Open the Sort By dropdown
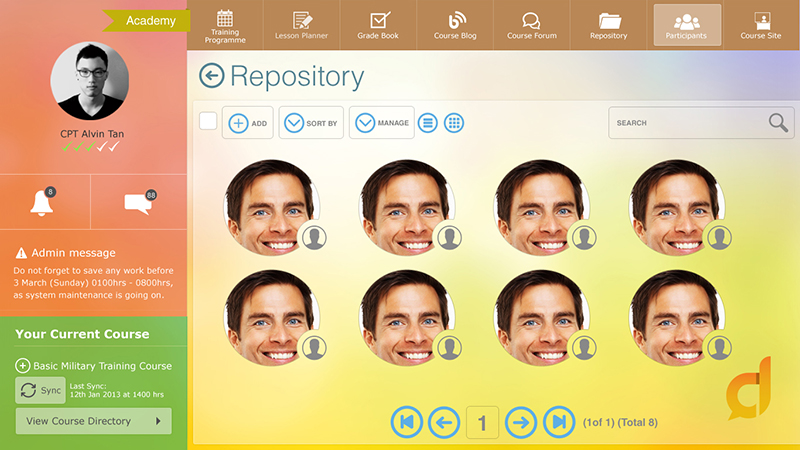The height and width of the screenshot is (450, 800). [x=310, y=123]
